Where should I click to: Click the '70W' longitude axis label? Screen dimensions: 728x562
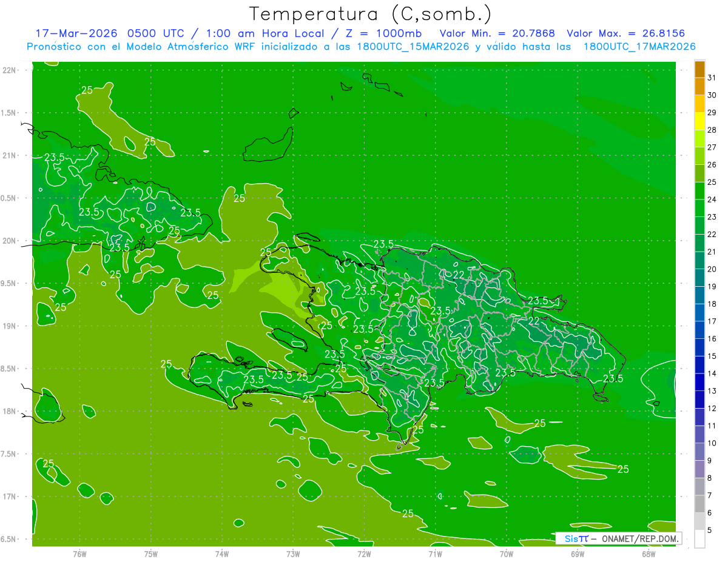[x=507, y=554]
